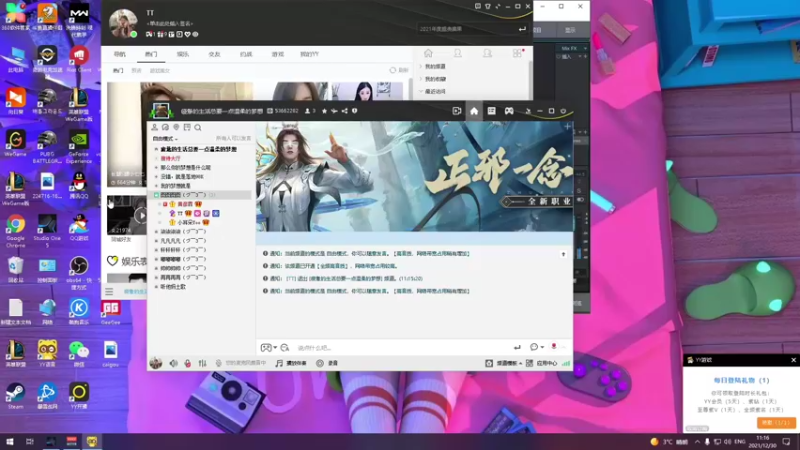Open the Recycle Bin on the desktop
This screenshot has height=450, width=800.
click(15, 269)
